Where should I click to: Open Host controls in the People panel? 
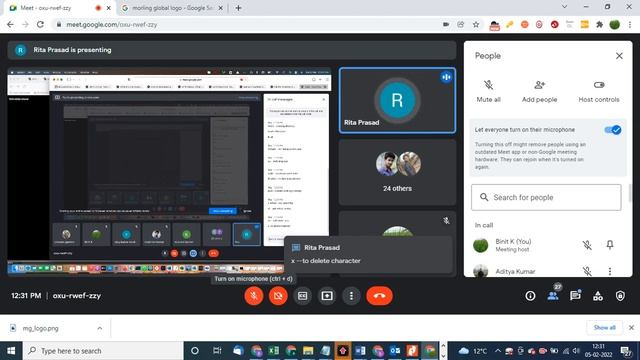(599, 91)
